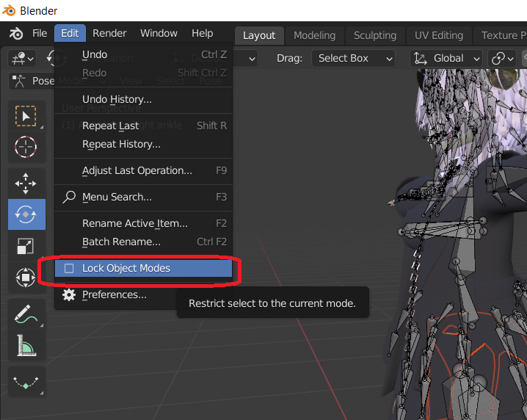
Task: Select the Breakdowner pose tool
Action: pyautogui.click(x=26, y=382)
